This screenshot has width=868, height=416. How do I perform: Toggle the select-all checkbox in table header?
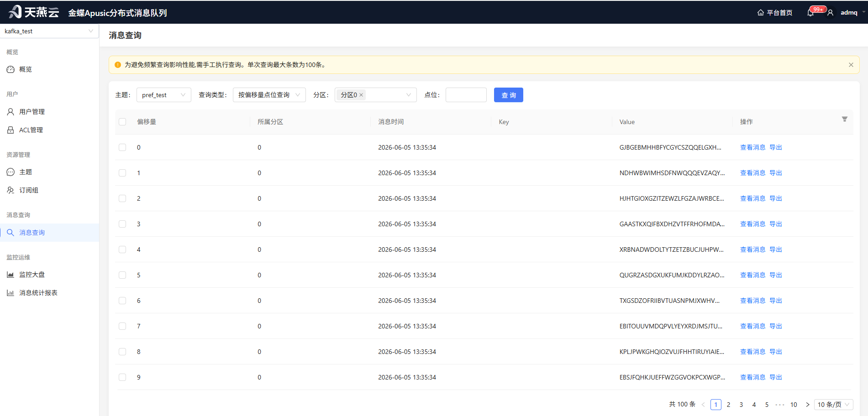122,122
